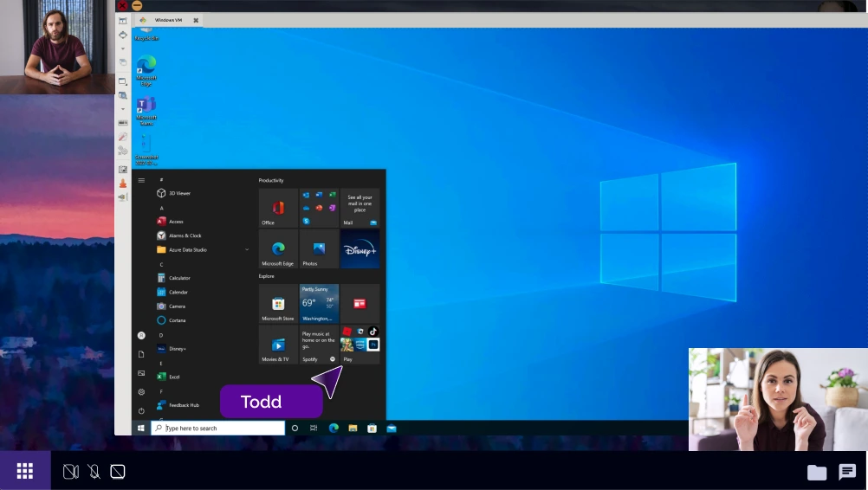868x490 pixels.
Task: Open preferences gears icon in viewer sidebar
Action: [x=123, y=151]
